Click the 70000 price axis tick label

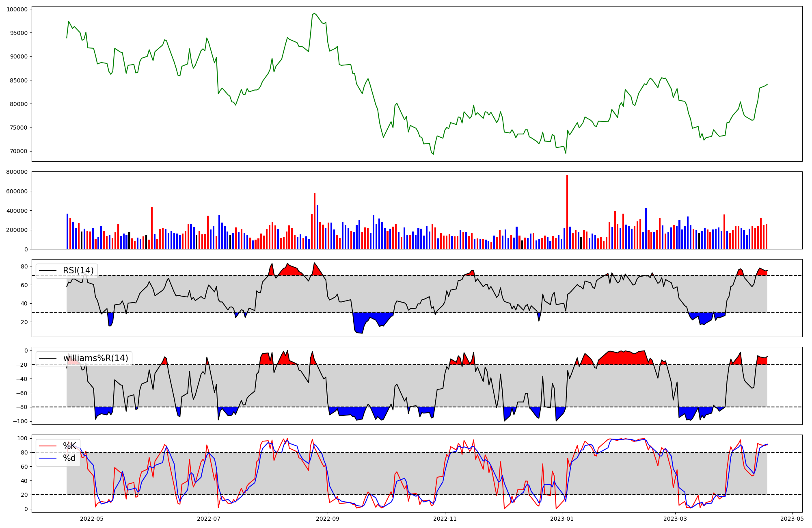19,151
